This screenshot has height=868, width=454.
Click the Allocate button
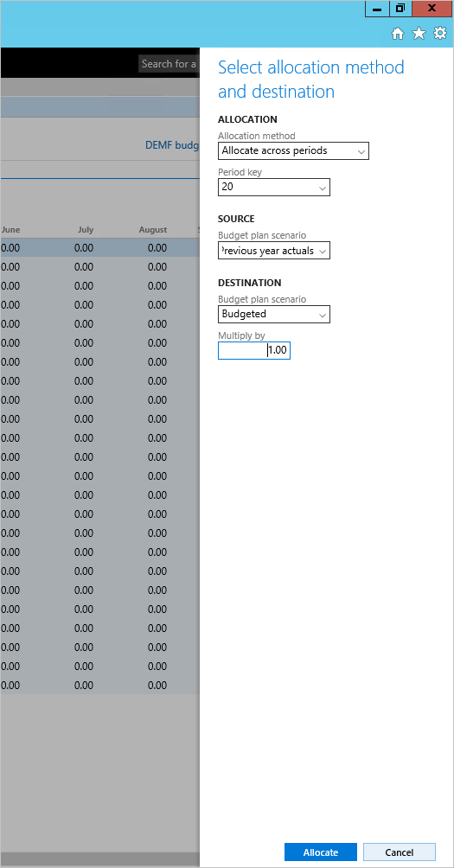pos(321,852)
